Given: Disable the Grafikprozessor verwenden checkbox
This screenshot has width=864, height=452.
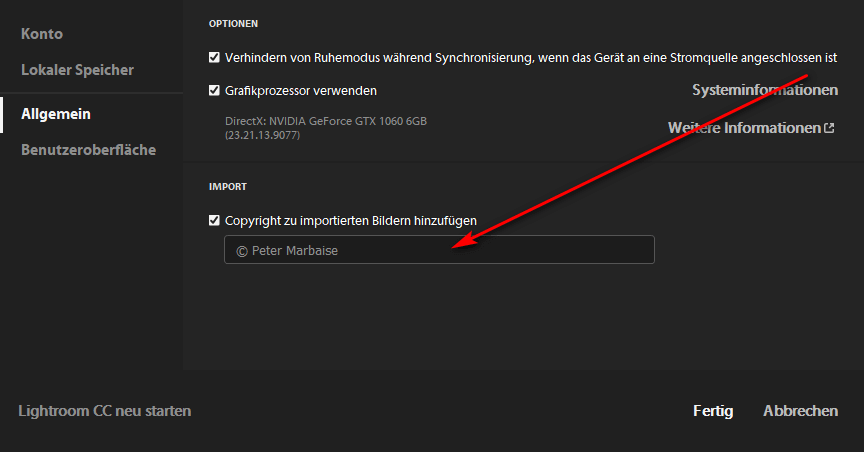Looking at the screenshot, I should (214, 90).
